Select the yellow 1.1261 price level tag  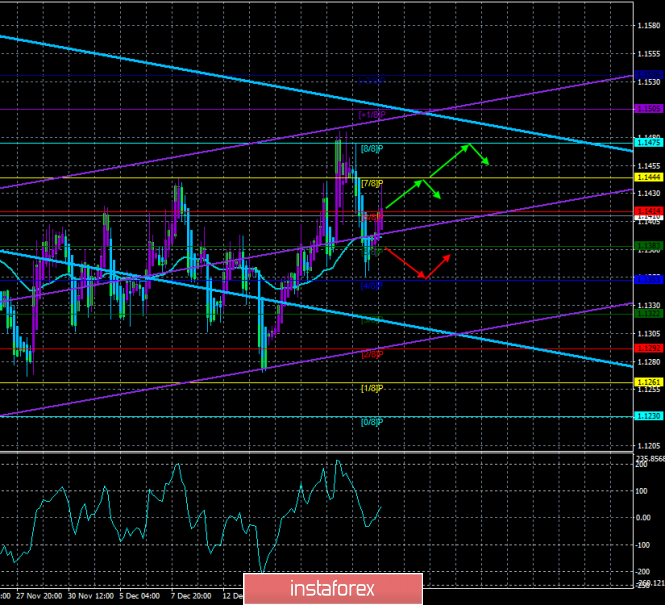[x=649, y=382]
